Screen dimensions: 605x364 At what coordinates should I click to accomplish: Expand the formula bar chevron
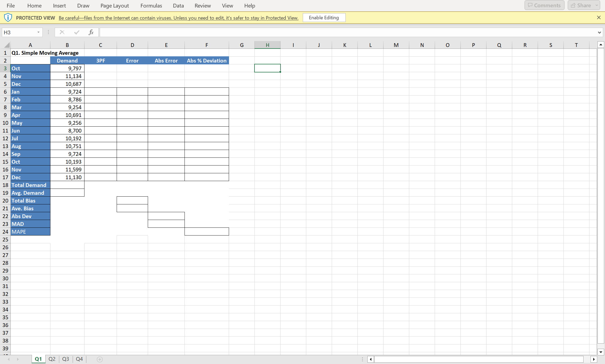point(599,32)
